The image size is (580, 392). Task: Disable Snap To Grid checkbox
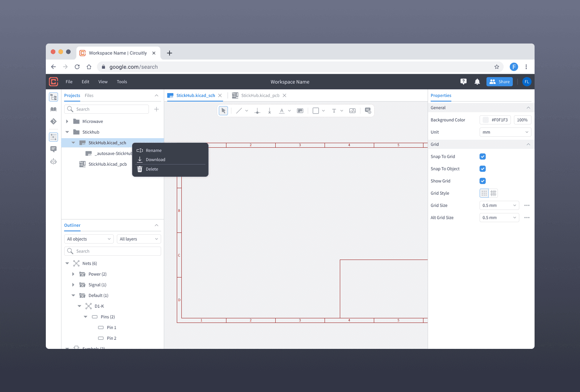click(x=483, y=156)
